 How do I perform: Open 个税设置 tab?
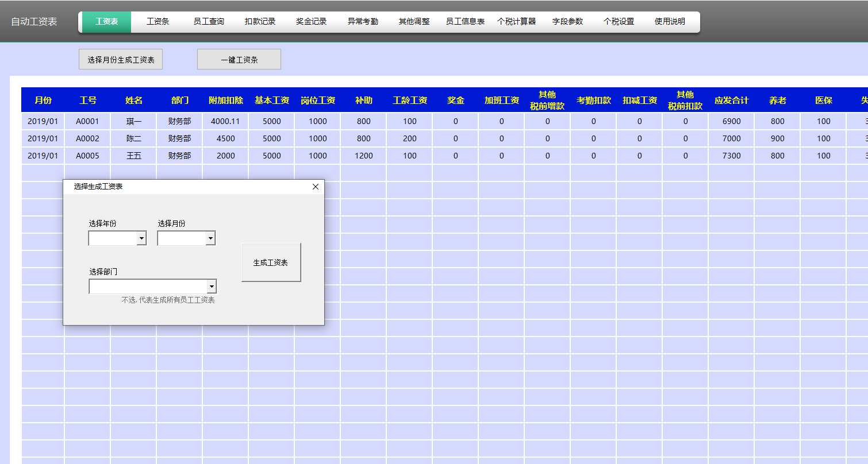pos(619,22)
